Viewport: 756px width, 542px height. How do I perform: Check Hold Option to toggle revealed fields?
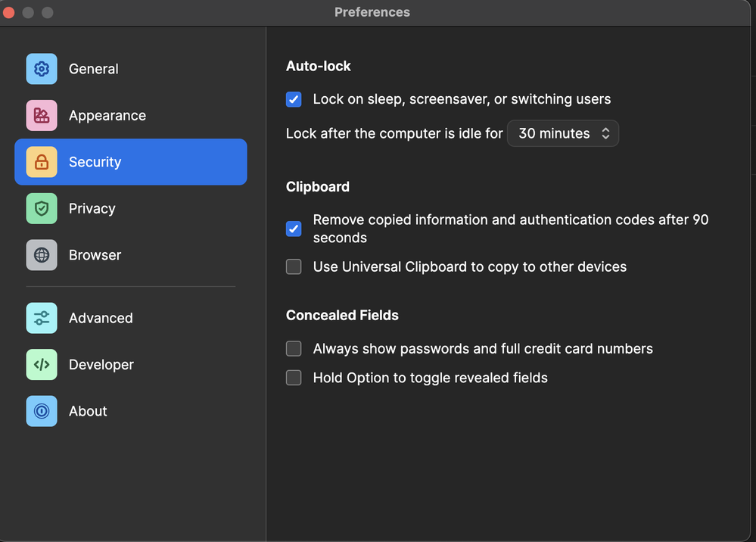click(x=294, y=378)
